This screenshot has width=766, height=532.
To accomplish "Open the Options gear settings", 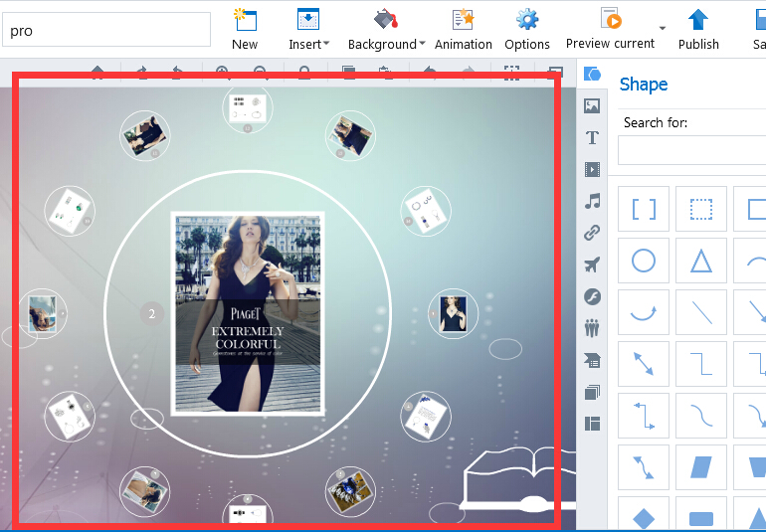I will point(527,30).
